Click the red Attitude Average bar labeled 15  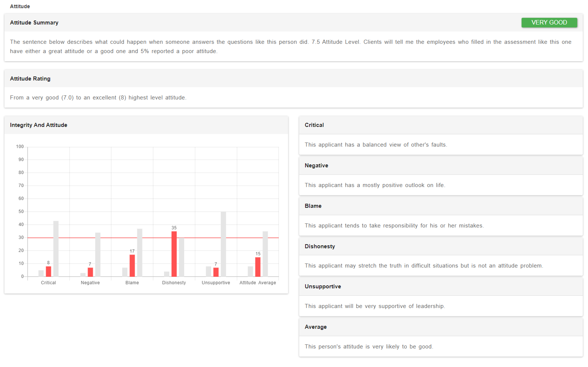(x=258, y=267)
